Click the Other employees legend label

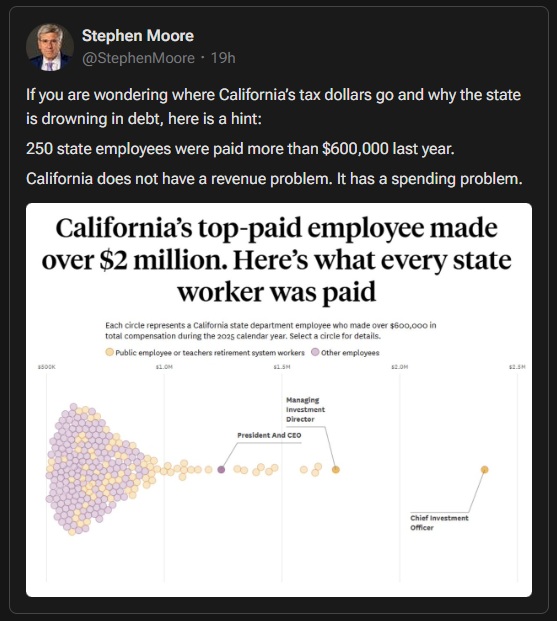point(350,352)
